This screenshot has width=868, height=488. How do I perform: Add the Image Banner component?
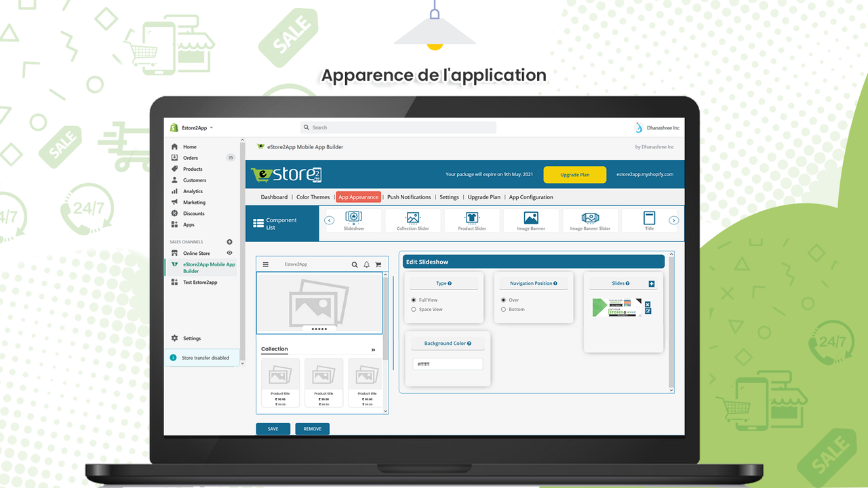531,221
